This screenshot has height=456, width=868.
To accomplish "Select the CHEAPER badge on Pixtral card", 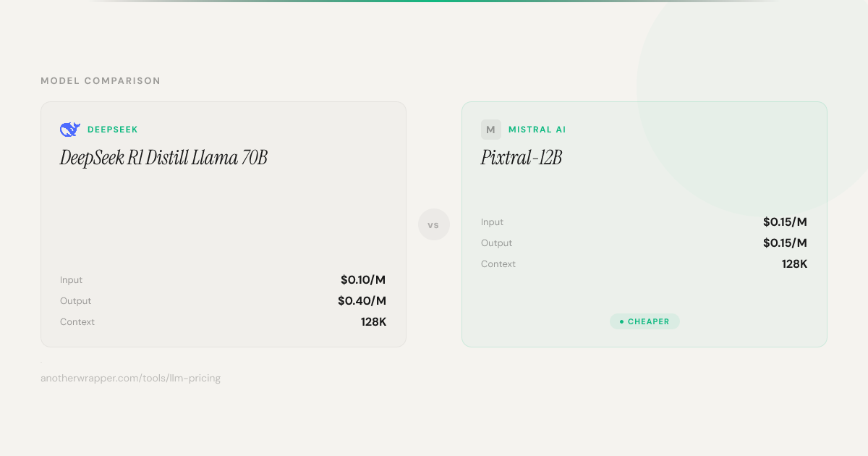I will [644, 321].
